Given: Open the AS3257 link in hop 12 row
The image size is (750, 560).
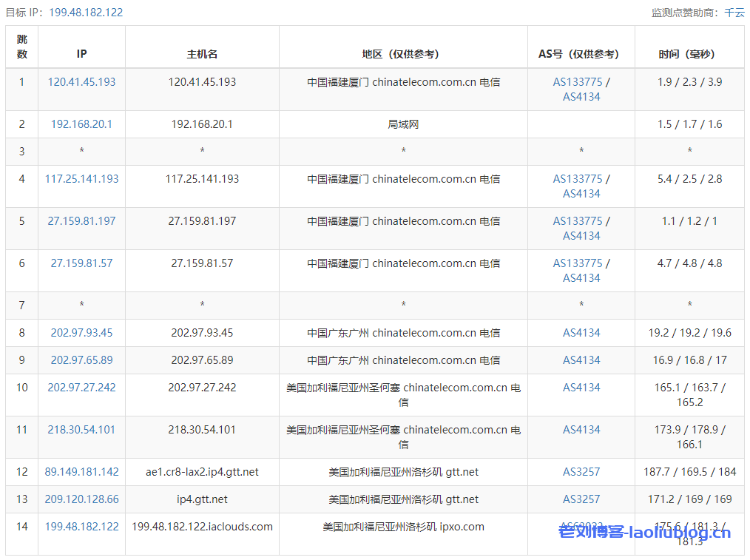Looking at the screenshot, I should pos(581,472).
